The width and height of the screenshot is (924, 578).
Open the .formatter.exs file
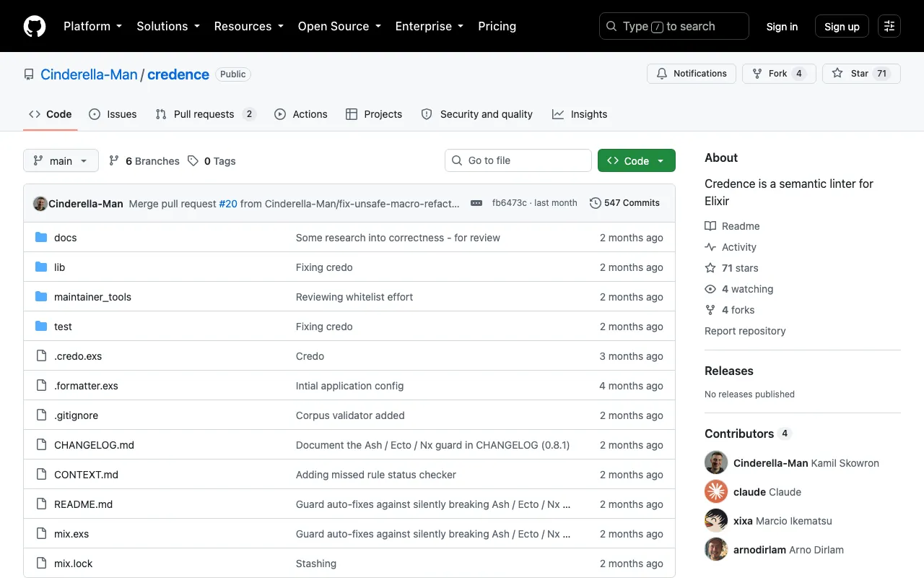tap(86, 386)
